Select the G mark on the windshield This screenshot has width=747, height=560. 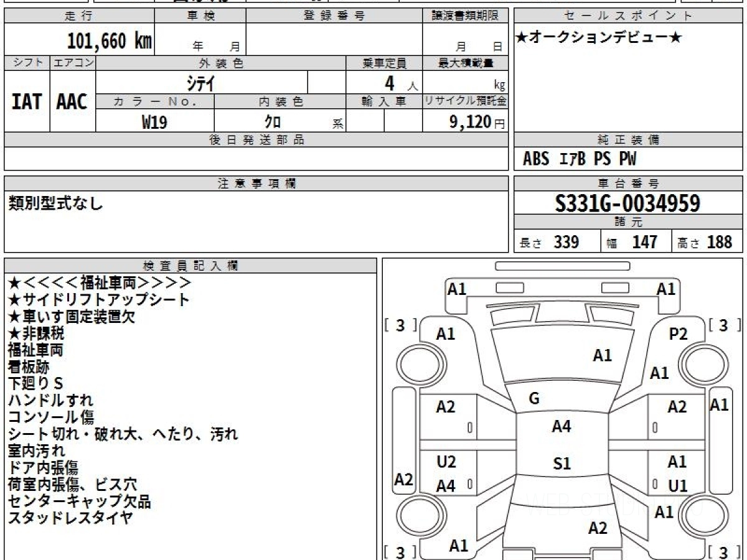point(533,399)
